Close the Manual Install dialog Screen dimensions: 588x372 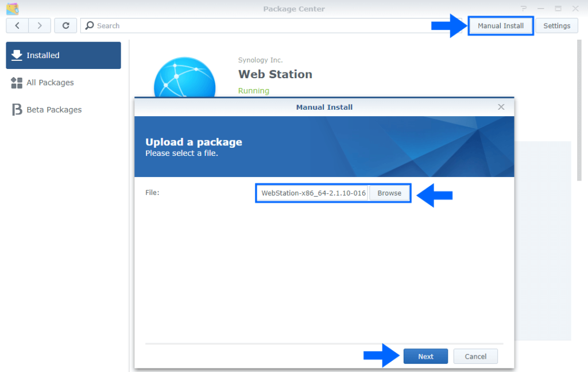click(501, 106)
